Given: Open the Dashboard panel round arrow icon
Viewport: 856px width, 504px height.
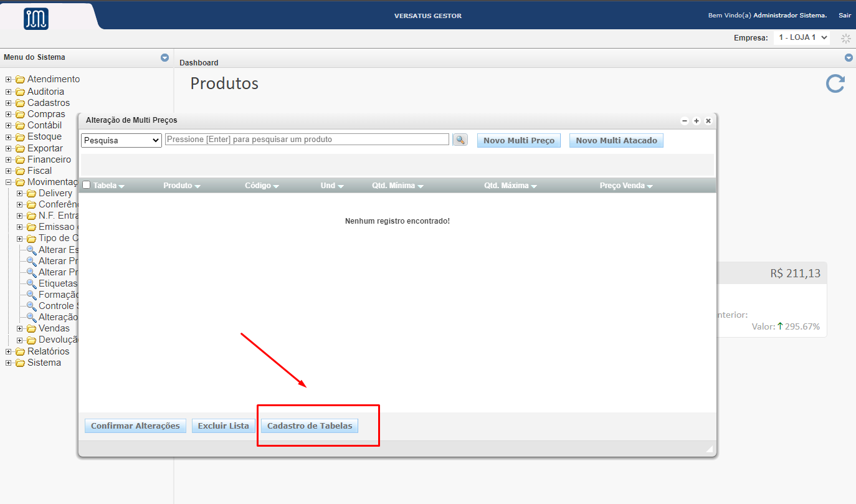Looking at the screenshot, I should (848, 58).
